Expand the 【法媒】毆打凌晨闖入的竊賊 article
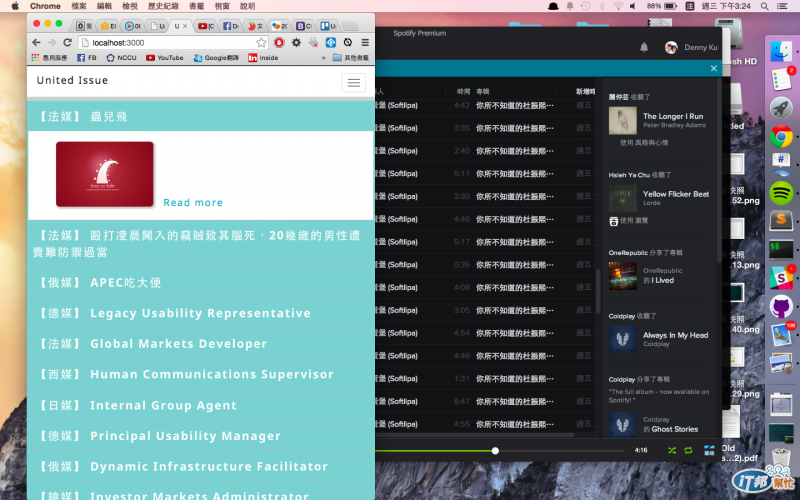 pos(201,243)
